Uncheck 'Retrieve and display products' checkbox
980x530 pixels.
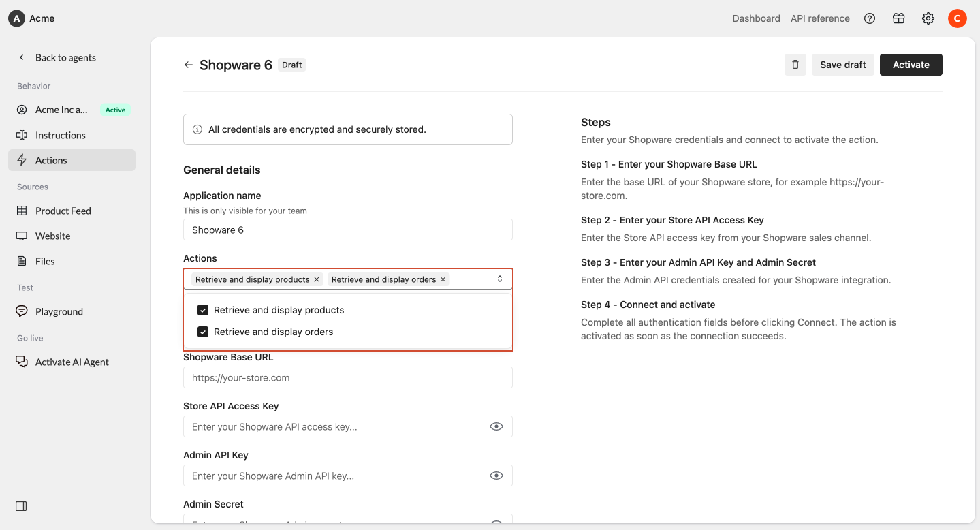point(203,310)
